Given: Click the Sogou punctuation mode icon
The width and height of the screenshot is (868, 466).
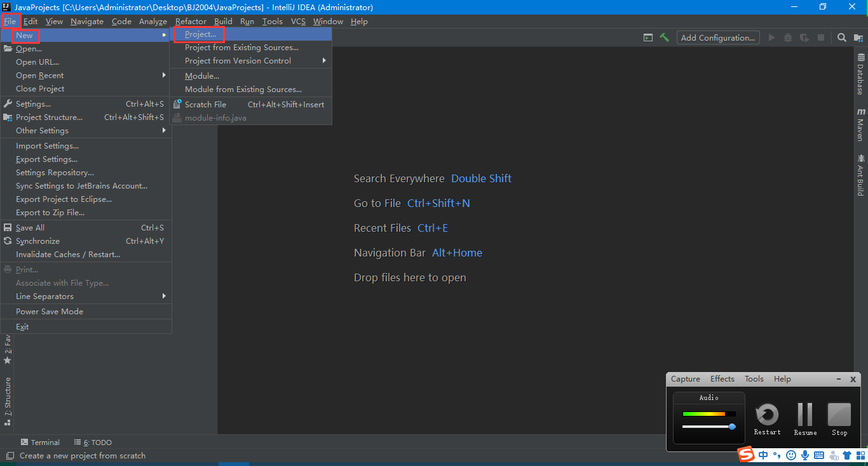Looking at the screenshot, I should click(x=777, y=455).
